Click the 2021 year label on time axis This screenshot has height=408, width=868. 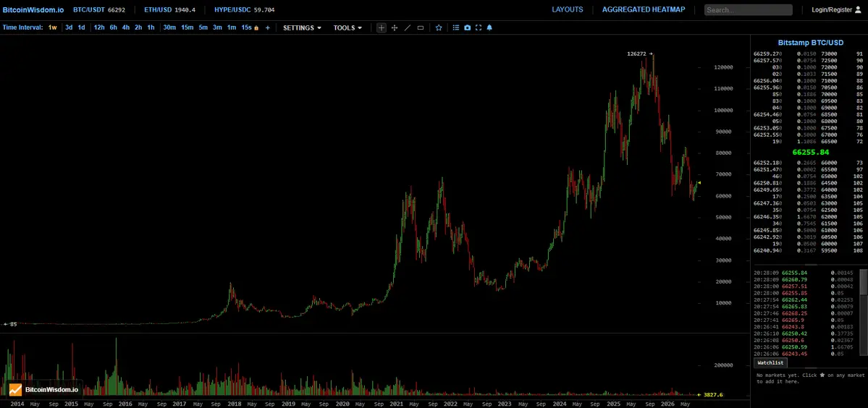coord(397,404)
